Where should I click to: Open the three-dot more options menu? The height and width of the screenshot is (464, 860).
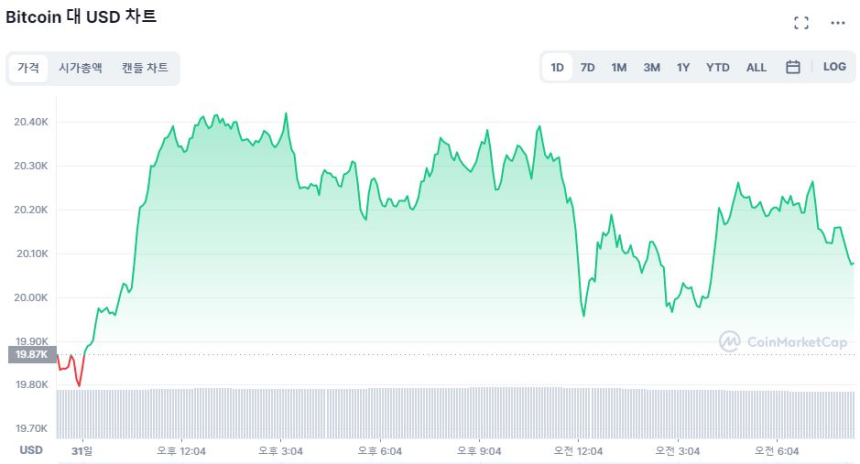pos(838,22)
